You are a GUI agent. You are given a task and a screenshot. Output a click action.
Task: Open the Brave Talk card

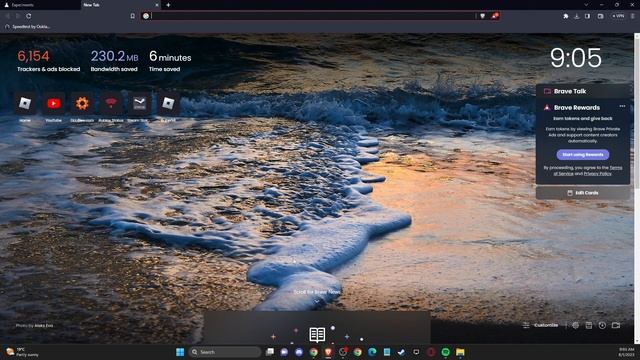(x=583, y=91)
